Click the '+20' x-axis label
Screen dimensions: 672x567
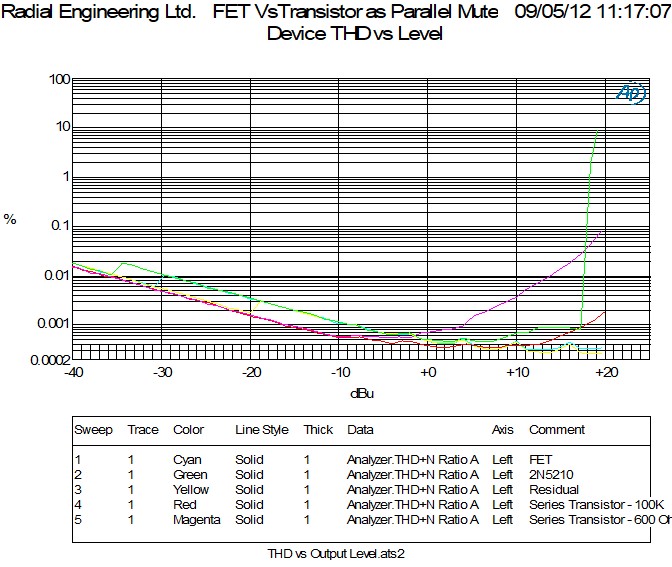607,372
